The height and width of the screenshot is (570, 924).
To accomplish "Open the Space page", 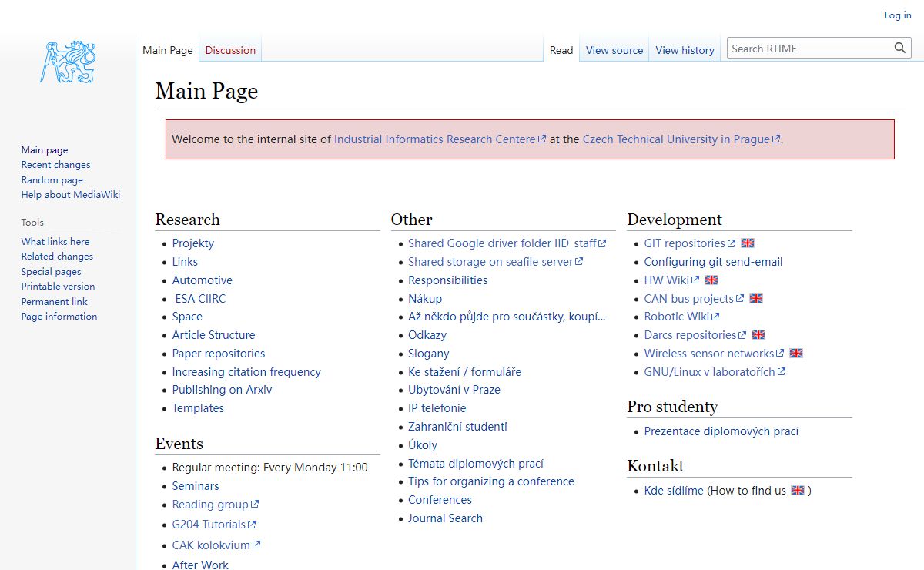I will (187, 317).
